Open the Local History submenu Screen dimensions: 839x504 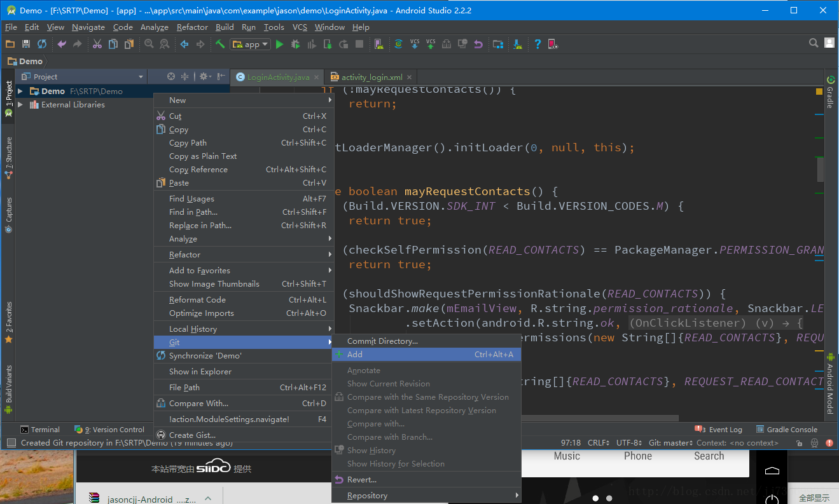[244, 329]
